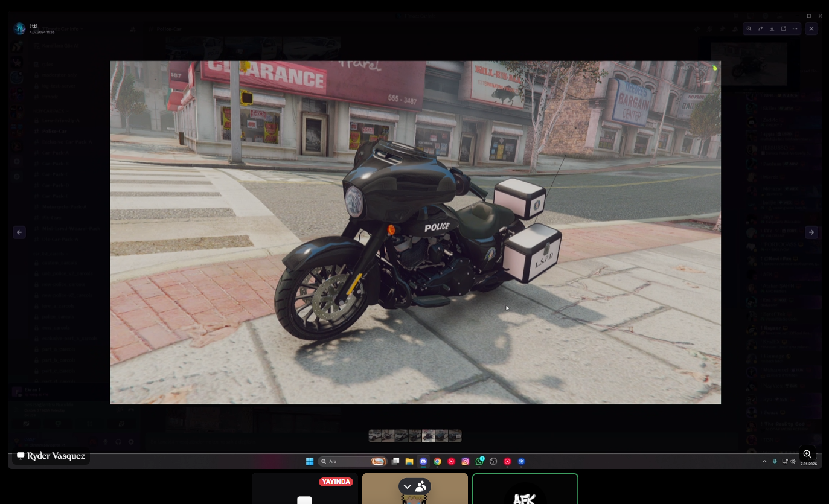Click the stream zoom magnifier overlay button
Viewport: 829px width, 504px height.
807,454
